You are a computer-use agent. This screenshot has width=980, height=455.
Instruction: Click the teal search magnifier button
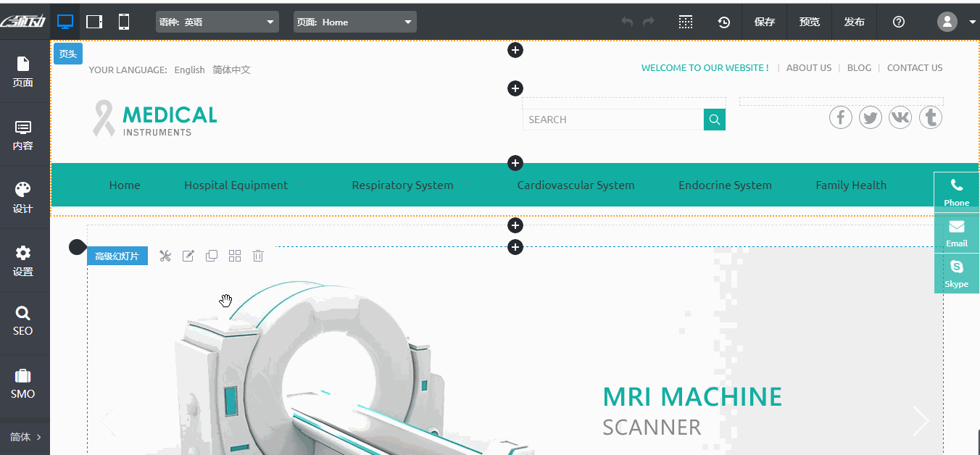coord(715,120)
